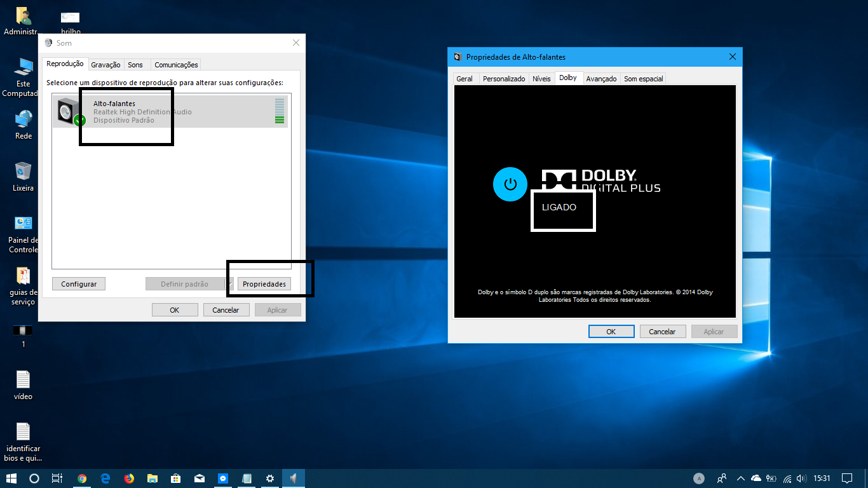Open the Som espacial tab
Image resolution: width=868 pixels, height=488 pixels.
tap(643, 79)
